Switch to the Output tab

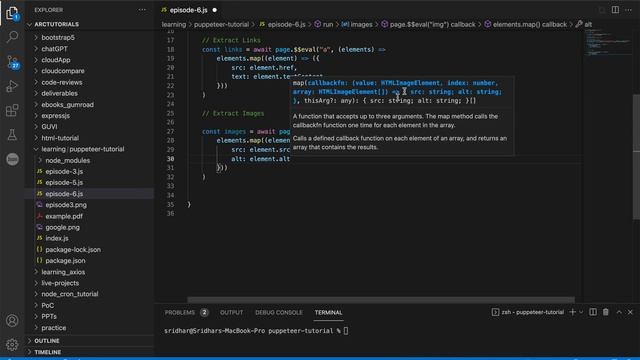point(231,313)
